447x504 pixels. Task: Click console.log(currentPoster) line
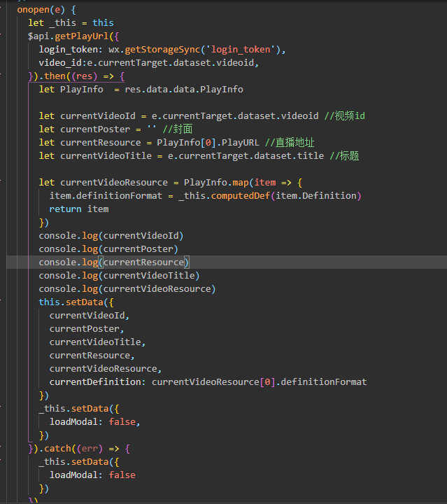tap(108, 249)
